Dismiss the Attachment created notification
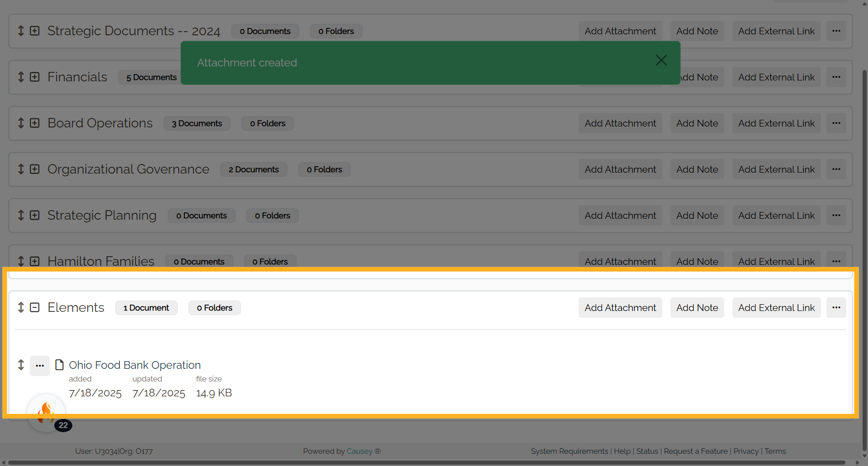The width and height of the screenshot is (868, 466). point(661,61)
